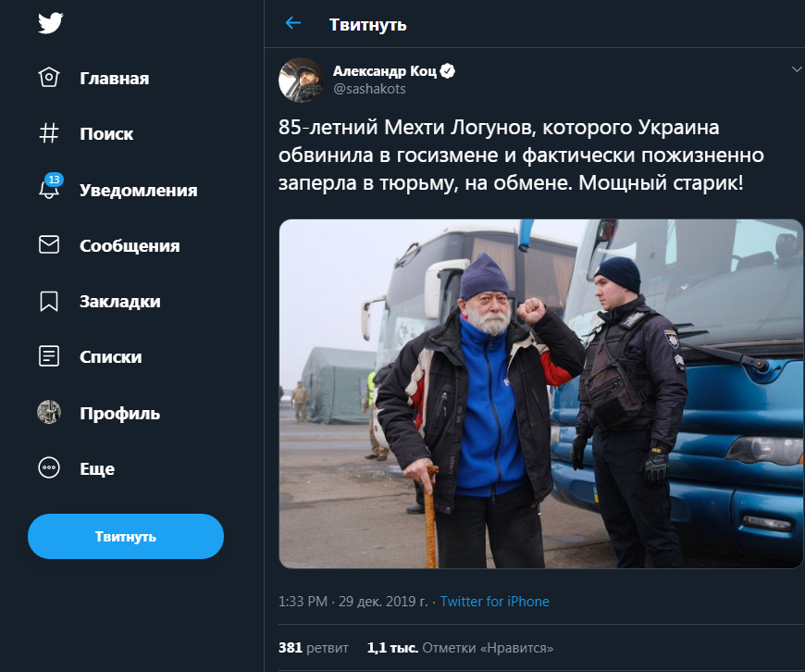Expand the tweet options chevron
Viewport: 805px width, 672px height.
pos(797,68)
